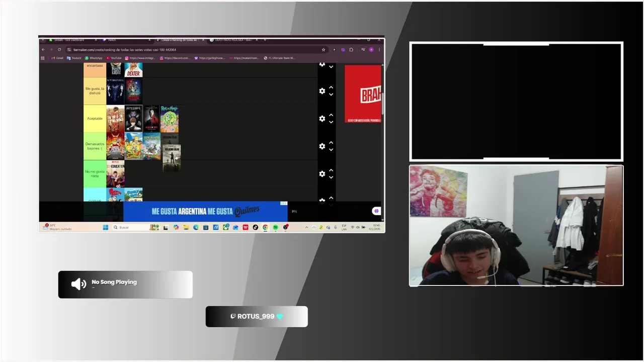Open Google Chrome from the taskbar
This screenshot has width=644, height=362.
(x=265, y=227)
